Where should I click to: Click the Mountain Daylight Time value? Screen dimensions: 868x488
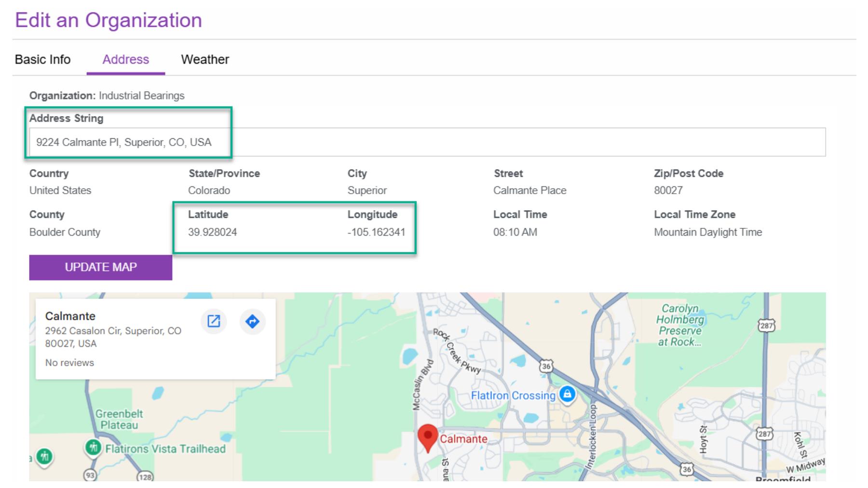coord(708,232)
